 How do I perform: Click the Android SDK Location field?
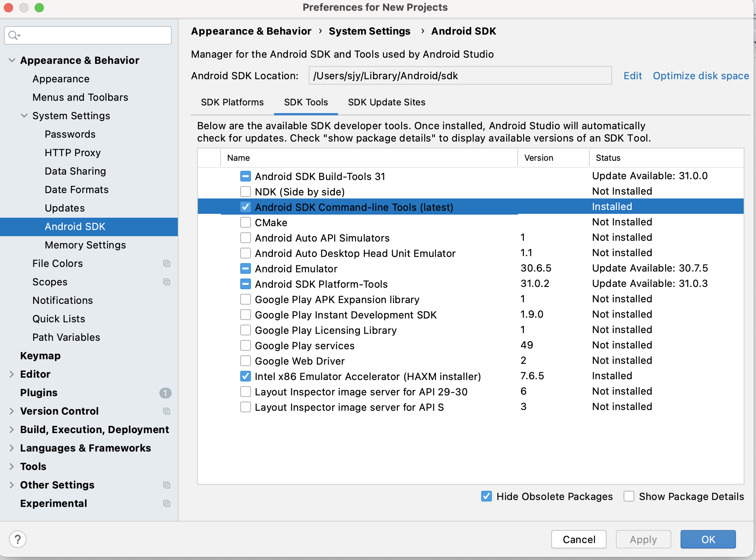[x=460, y=76]
